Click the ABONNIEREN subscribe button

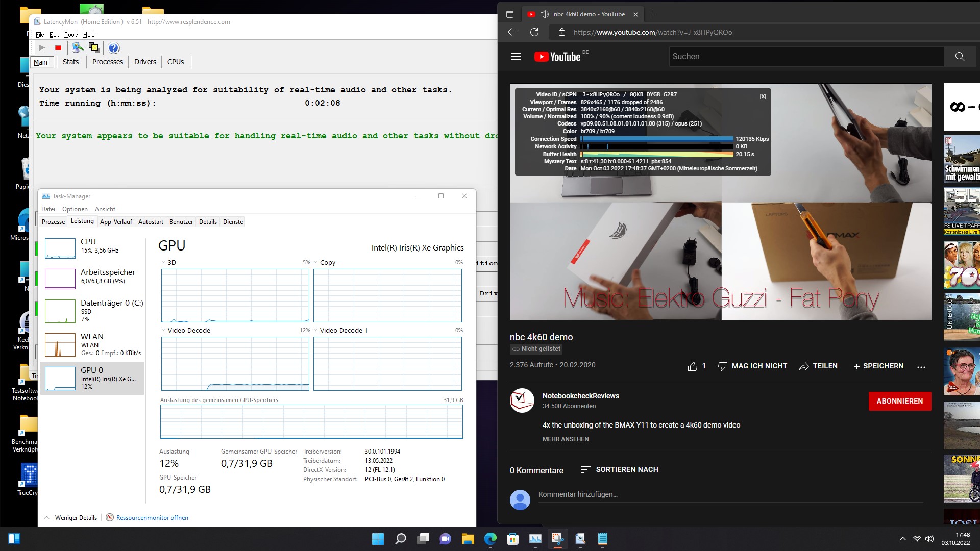coord(899,401)
